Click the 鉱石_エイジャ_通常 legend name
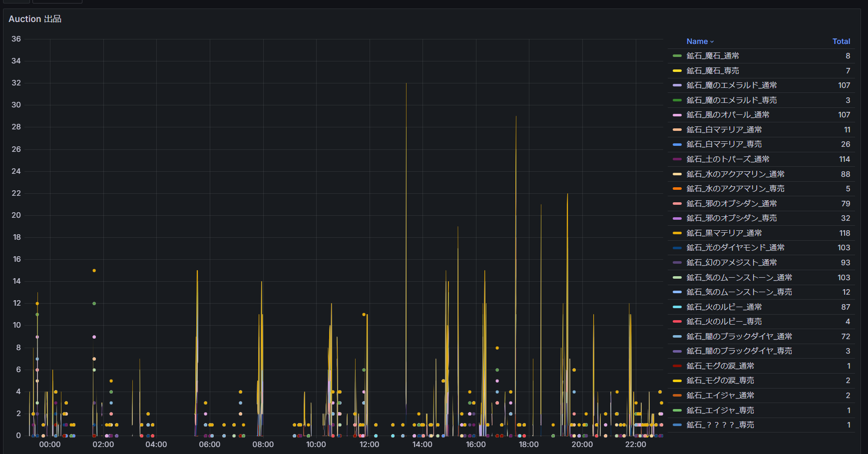The width and height of the screenshot is (868, 454). 720,396
